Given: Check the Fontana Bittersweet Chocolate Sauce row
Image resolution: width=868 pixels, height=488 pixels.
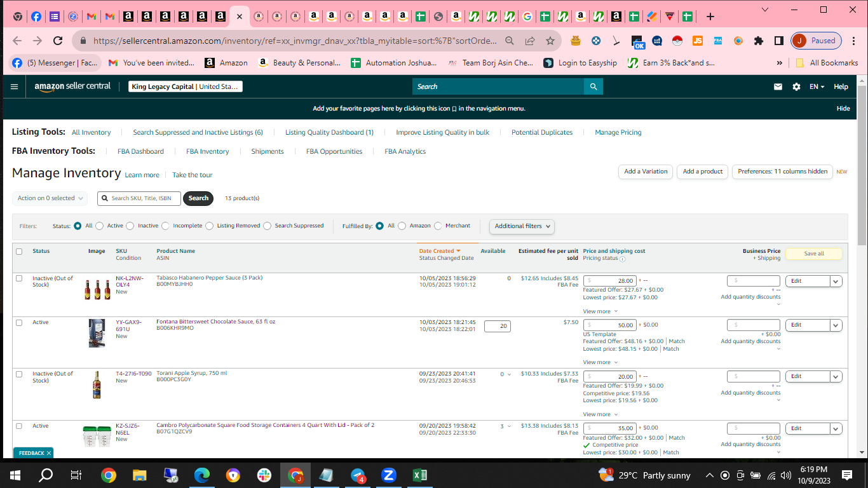Looking at the screenshot, I should 19,322.
